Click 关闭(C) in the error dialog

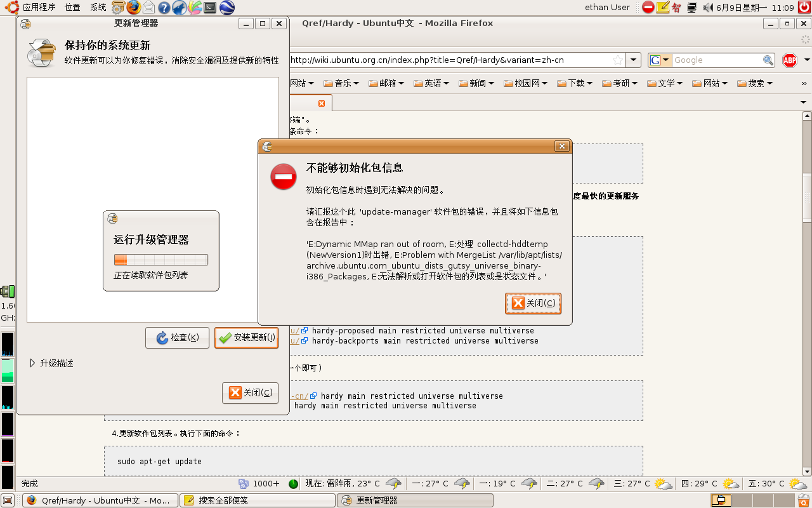[x=534, y=303]
